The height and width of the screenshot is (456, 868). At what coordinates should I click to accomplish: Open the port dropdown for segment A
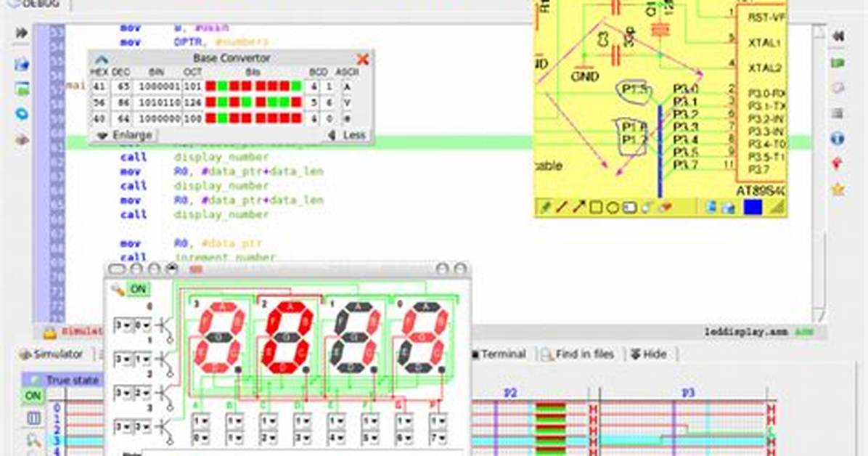(200, 422)
